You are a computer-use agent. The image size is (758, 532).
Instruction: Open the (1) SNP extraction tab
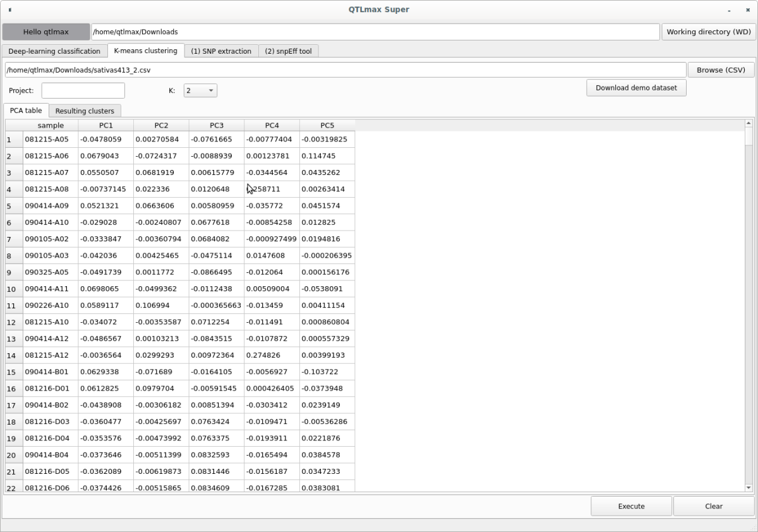coord(221,51)
